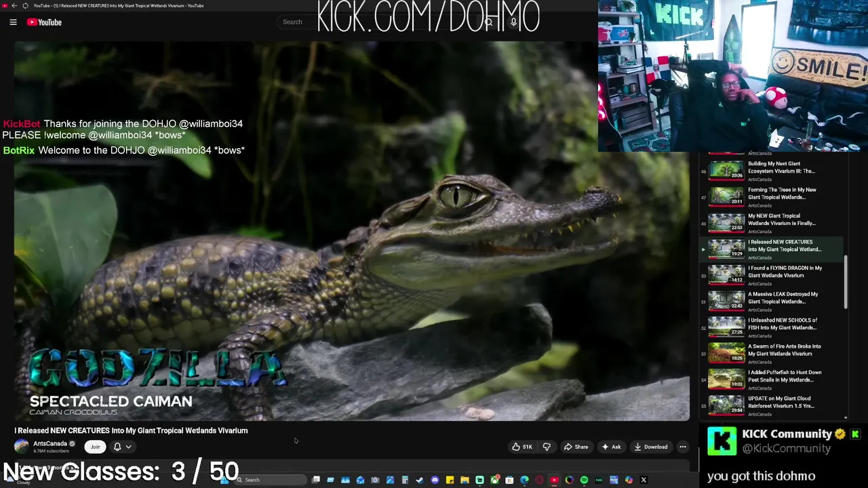Dislike the video with thumbs down
The image size is (868, 488).
[547, 447]
